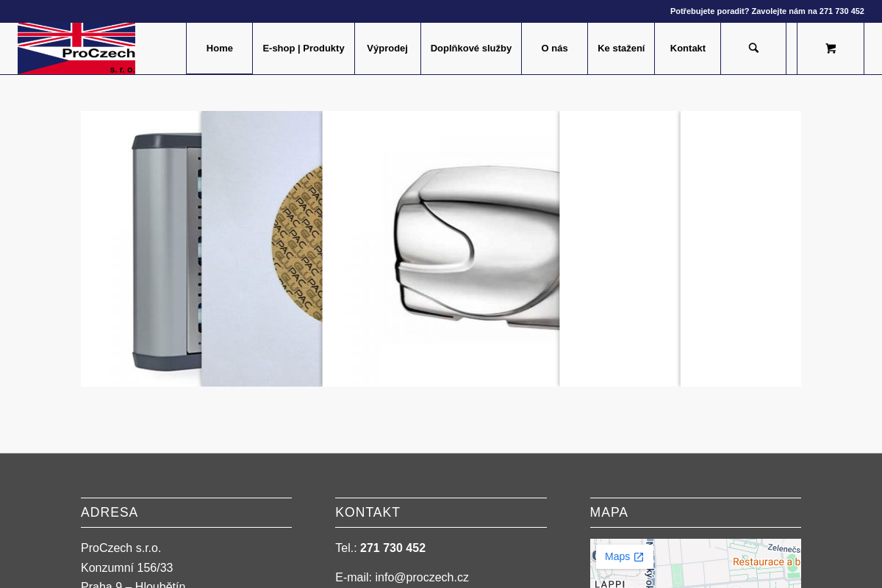The width and height of the screenshot is (882, 588).
Task: Open the shopping cart icon
Action: [831, 49]
